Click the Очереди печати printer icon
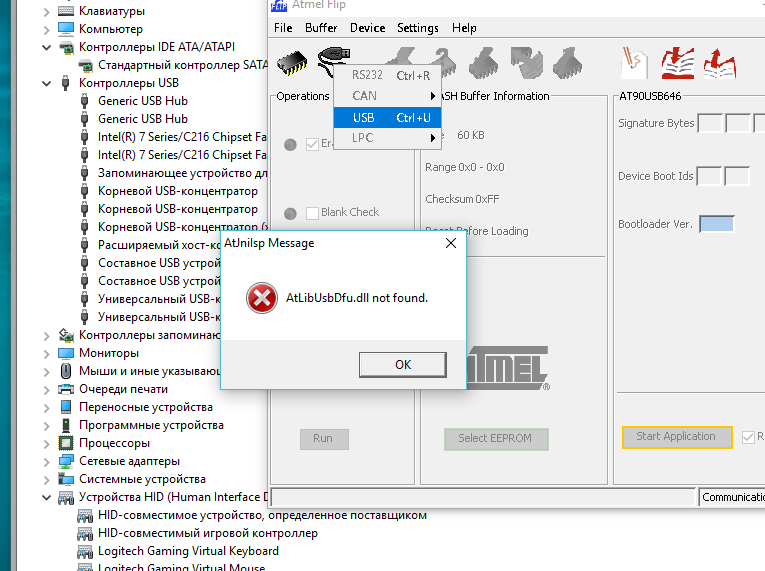Image resolution: width=765 pixels, height=571 pixels. coord(66,389)
